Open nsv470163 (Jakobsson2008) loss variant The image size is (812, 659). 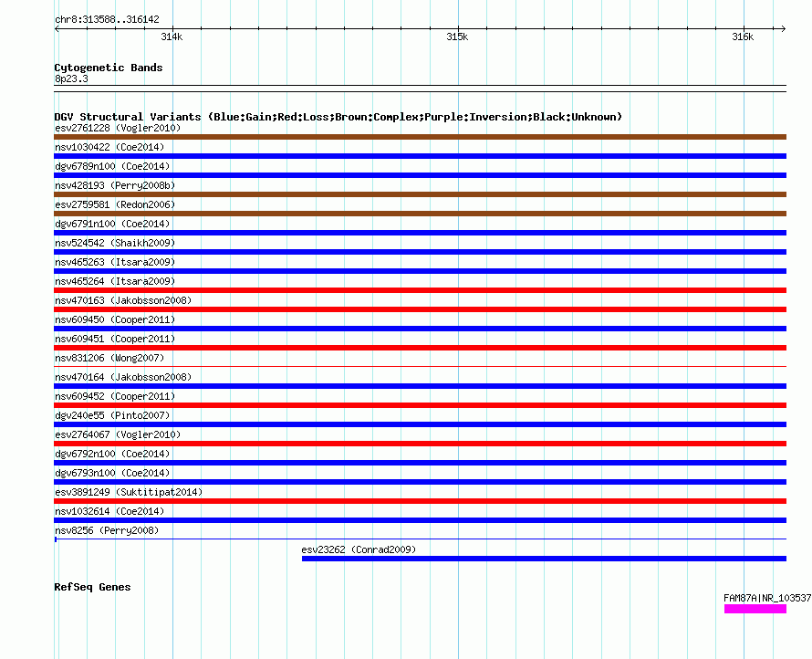pos(420,309)
